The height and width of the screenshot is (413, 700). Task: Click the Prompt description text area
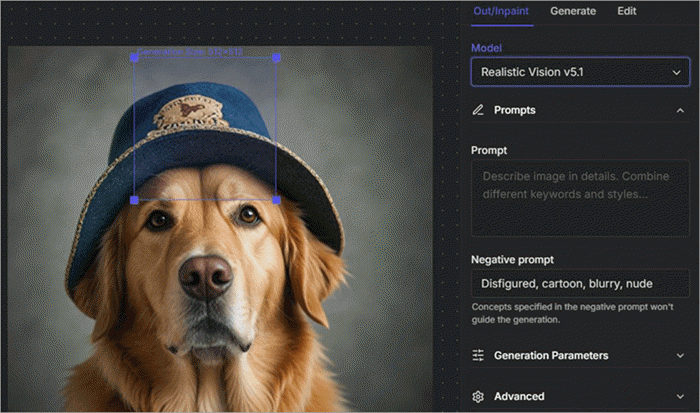(579, 197)
